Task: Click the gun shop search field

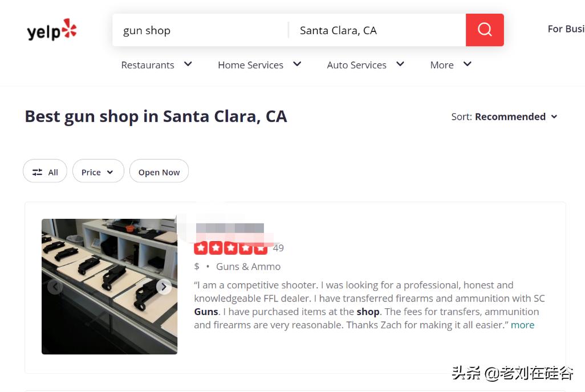Action: pos(200,30)
